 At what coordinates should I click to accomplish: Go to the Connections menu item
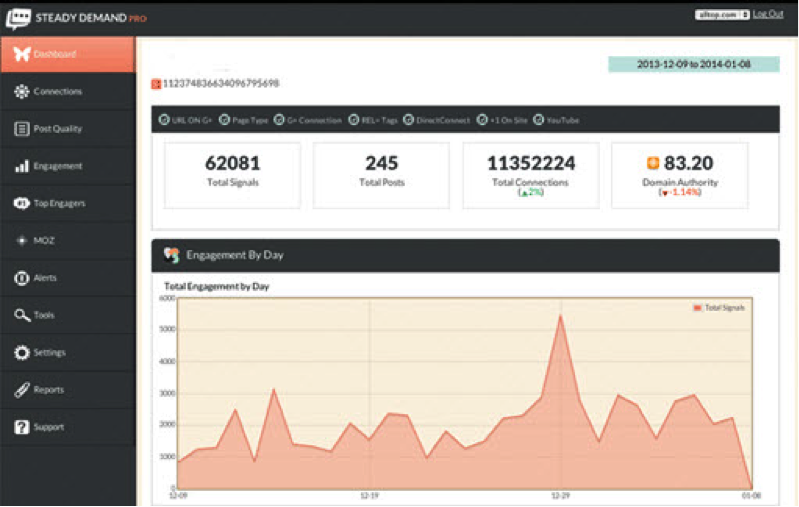point(68,91)
